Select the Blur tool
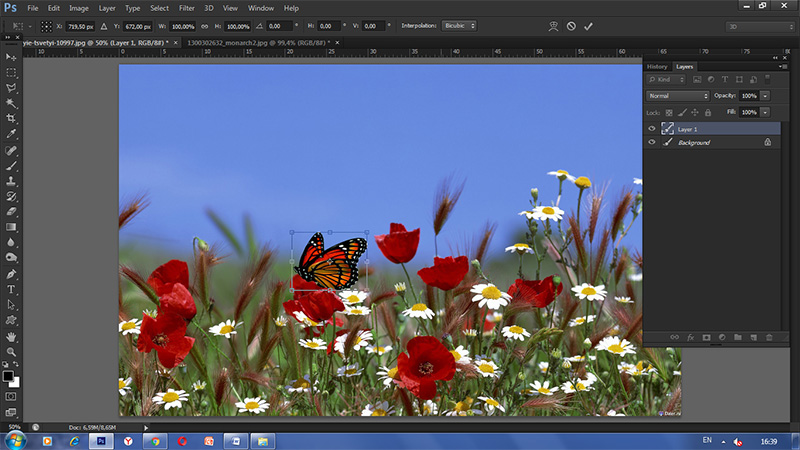 click(11, 242)
